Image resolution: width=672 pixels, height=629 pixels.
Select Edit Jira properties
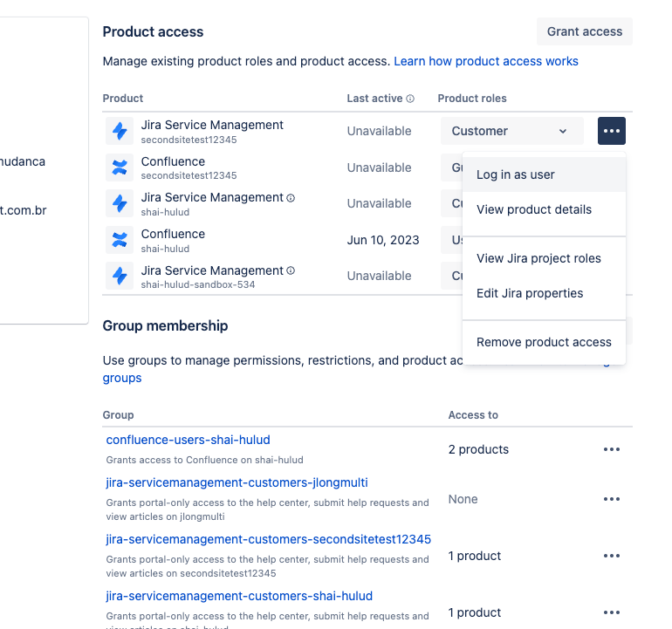point(530,293)
